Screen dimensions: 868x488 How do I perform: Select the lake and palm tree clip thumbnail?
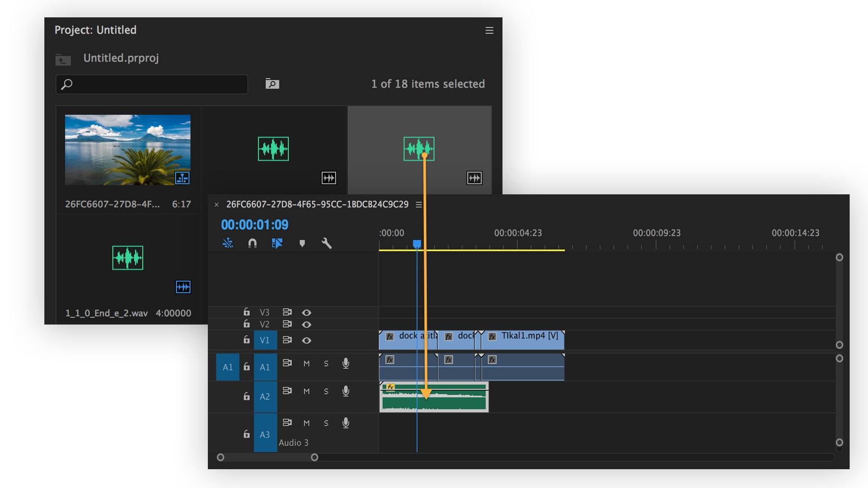(127, 149)
